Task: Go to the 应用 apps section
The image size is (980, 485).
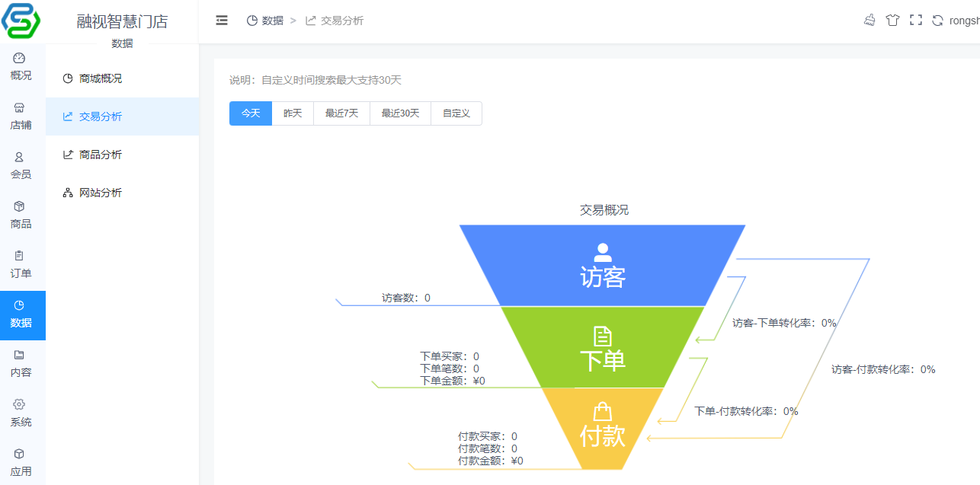Action: click(x=21, y=463)
